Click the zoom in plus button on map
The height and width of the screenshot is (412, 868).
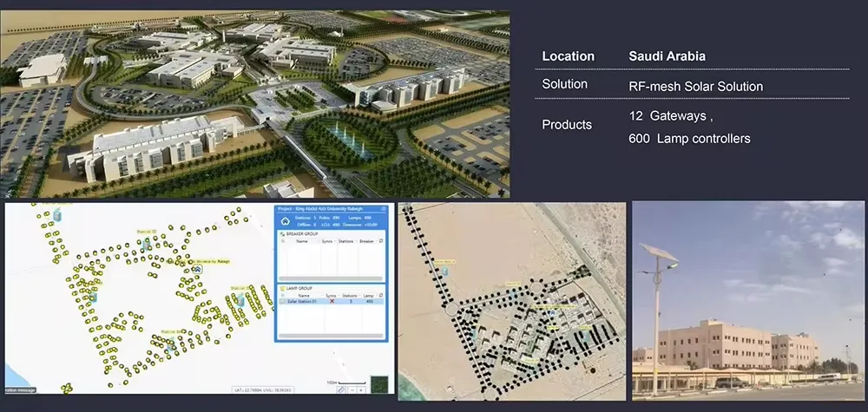point(360,389)
